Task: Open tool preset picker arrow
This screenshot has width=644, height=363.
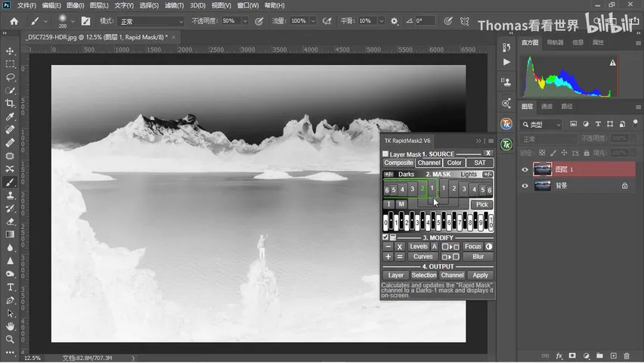Action: click(x=45, y=21)
